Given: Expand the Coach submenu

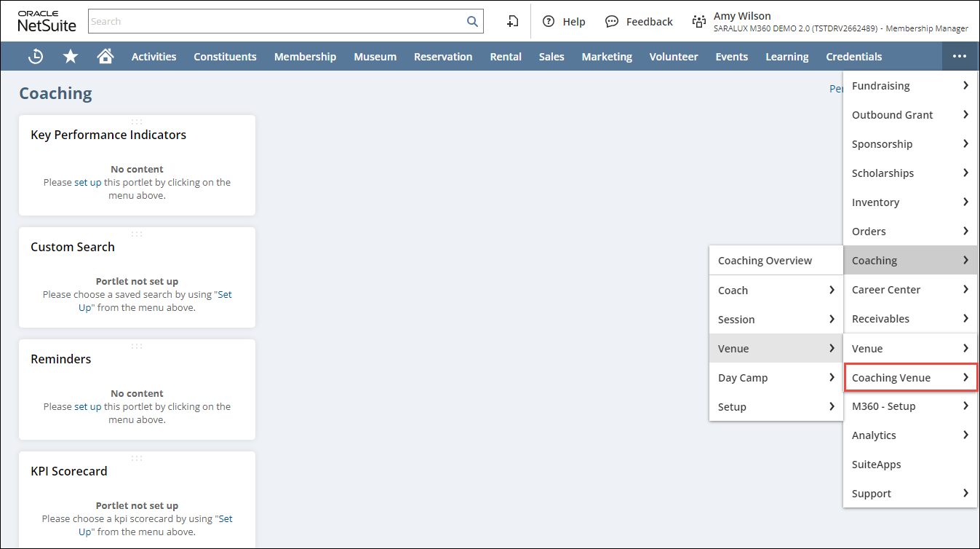Looking at the screenshot, I should 776,291.
